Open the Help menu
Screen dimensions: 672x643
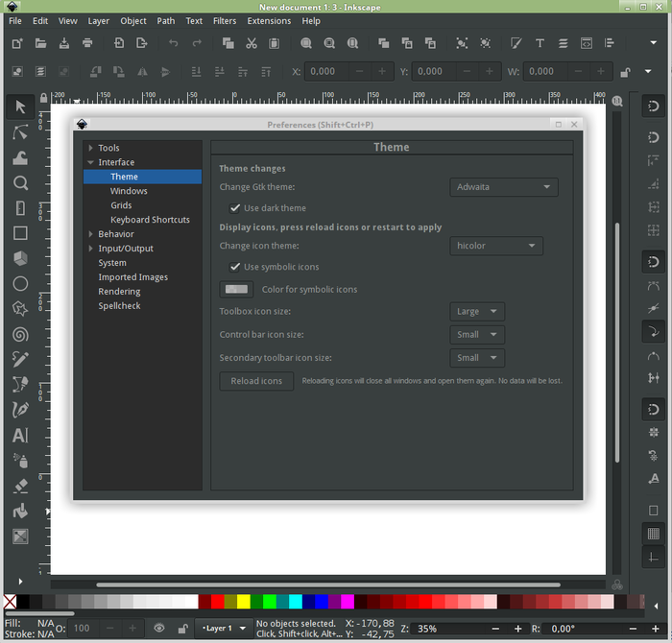(x=311, y=21)
